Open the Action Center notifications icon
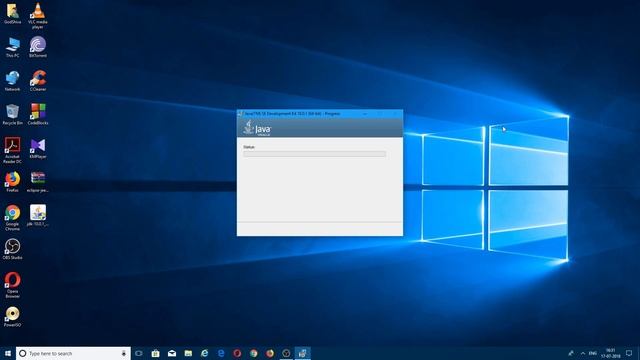 pyautogui.click(x=629, y=353)
